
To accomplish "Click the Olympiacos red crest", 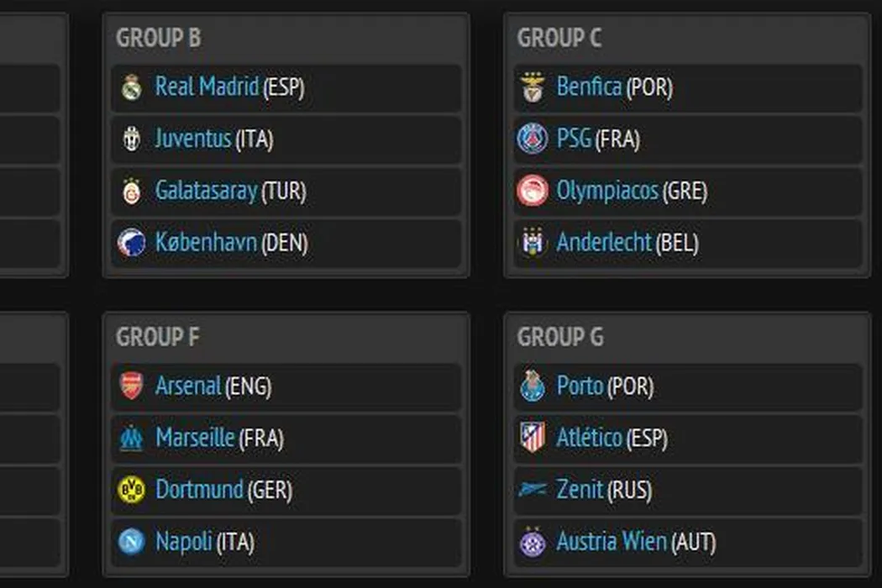I will coord(533,192).
